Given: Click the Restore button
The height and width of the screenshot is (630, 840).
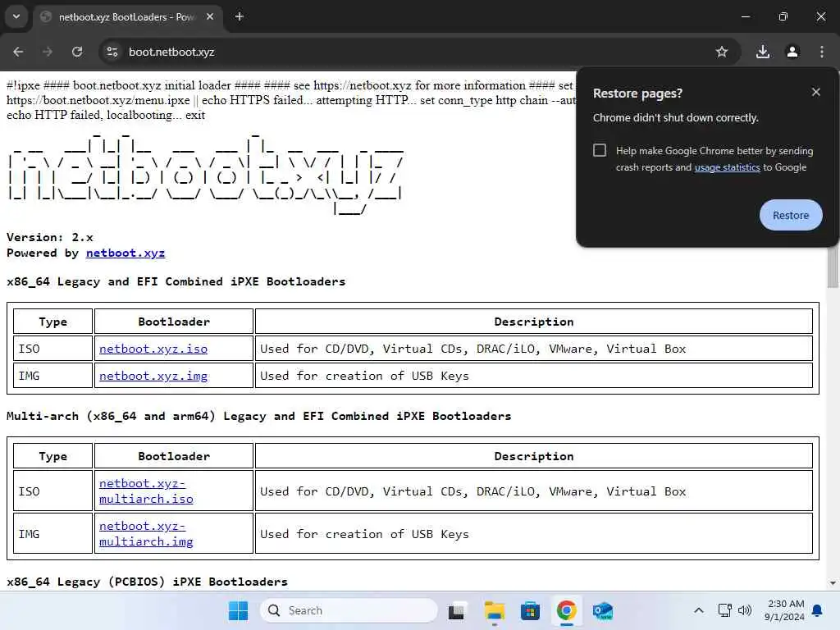Looking at the screenshot, I should click(791, 216).
